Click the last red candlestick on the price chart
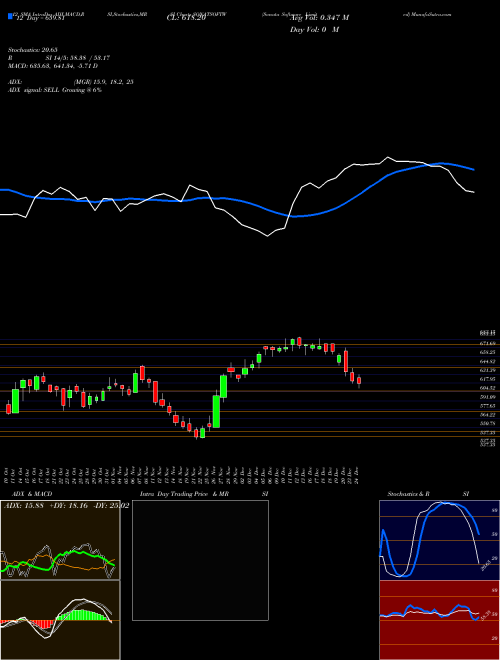 pyautogui.click(x=359, y=381)
